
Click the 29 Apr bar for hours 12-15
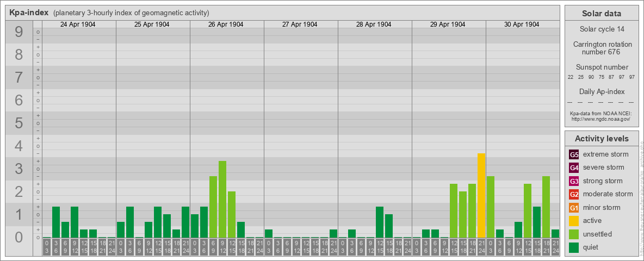point(454,211)
